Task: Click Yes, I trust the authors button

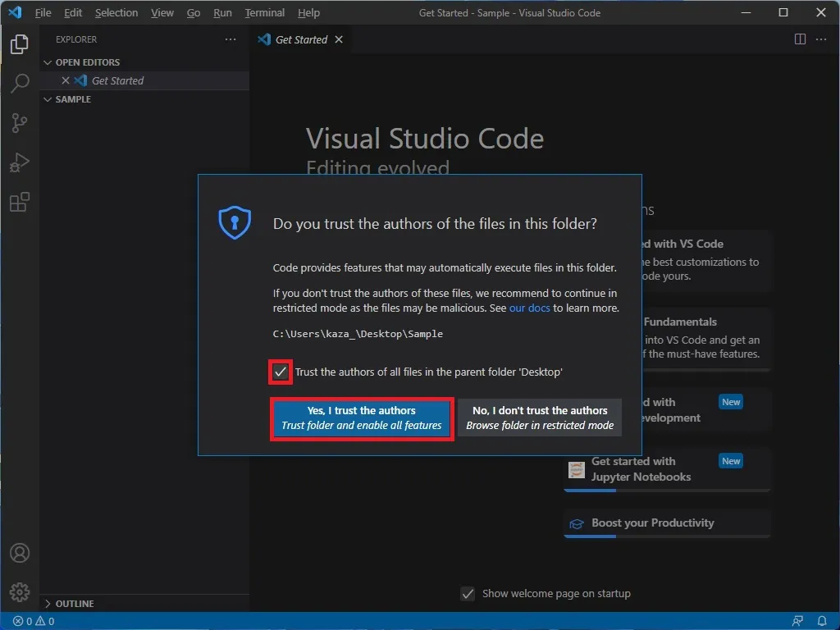Action: click(361, 418)
